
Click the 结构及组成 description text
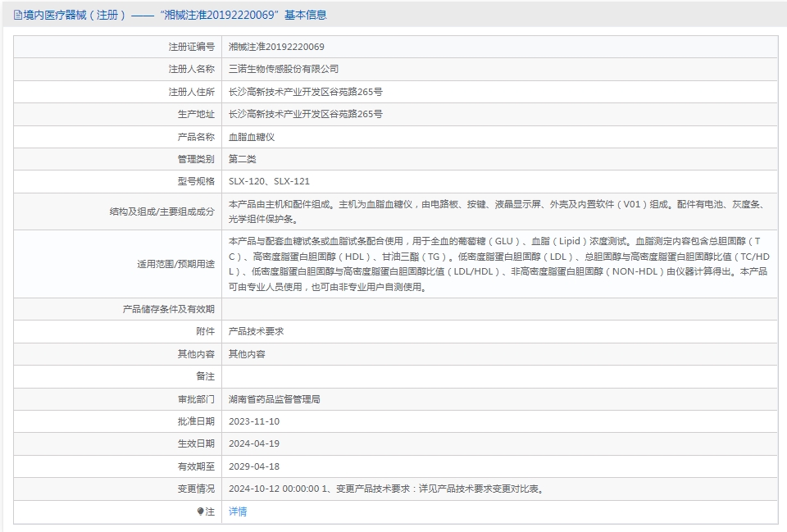pyautogui.click(x=496, y=211)
